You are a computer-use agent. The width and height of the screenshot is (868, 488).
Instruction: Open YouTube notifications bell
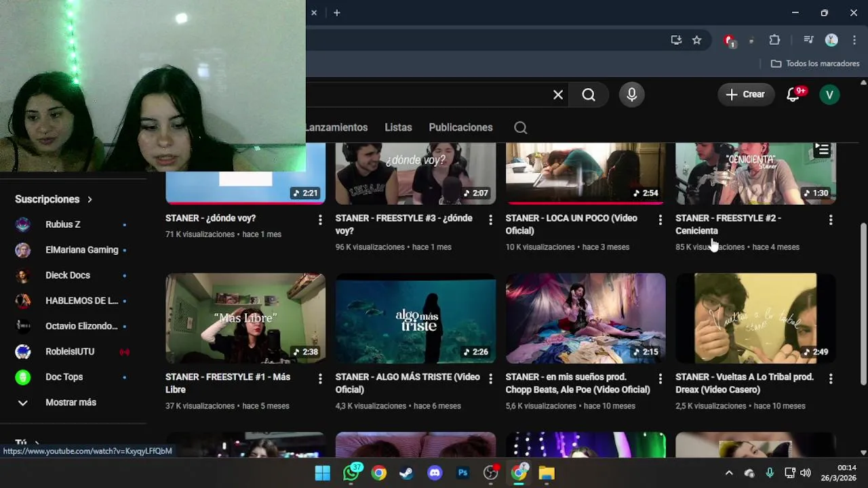pyautogui.click(x=793, y=95)
